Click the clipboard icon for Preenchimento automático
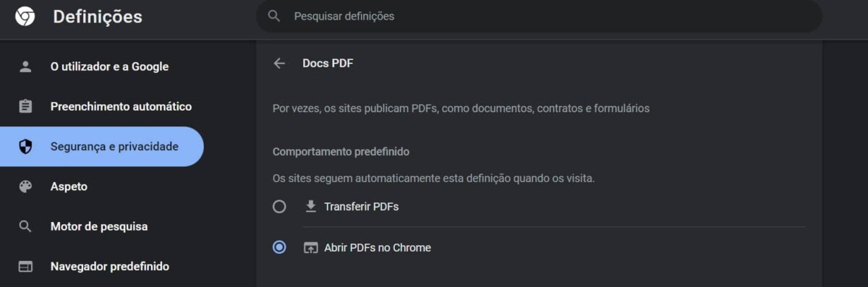The height and width of the screenshot is (287, 868). pyautogui.click(x=25, y=106)
